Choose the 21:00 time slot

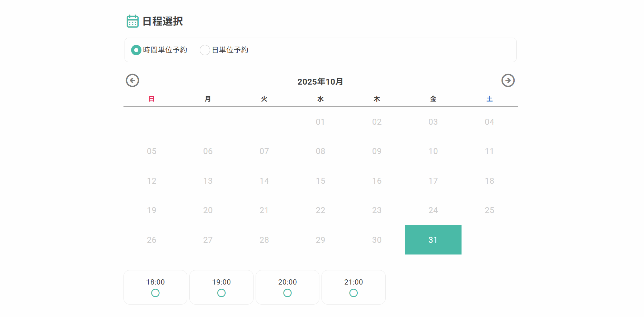point(353,287)
